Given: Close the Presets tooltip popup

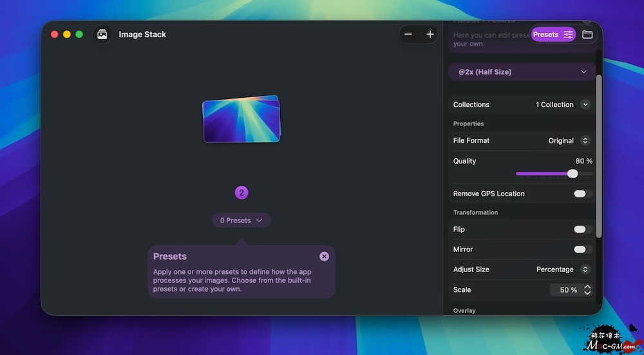Looking at the screenshot, I should pos(324,256).
